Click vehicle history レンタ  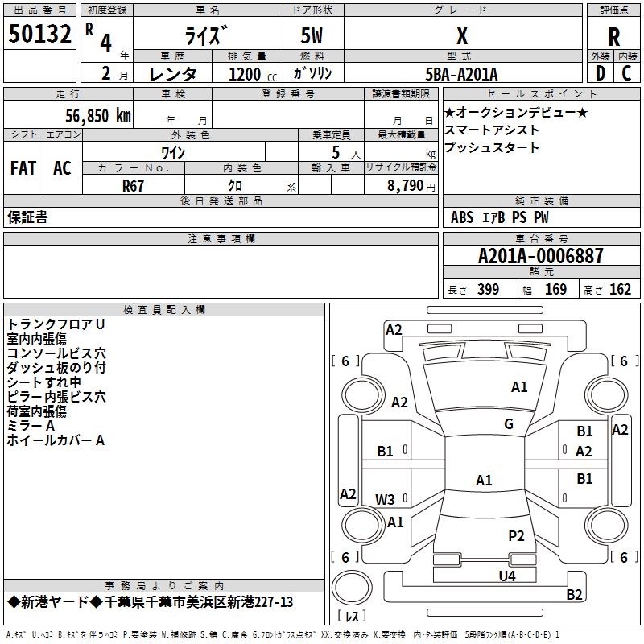pyautogui.click(x=173, y=74)
